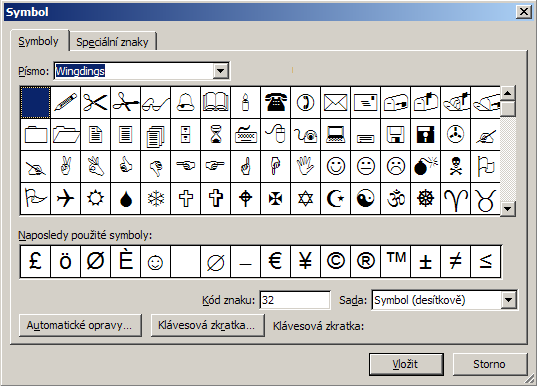
Task: Choose the recently used yen sign
Action: pyautogui.click(x=305, y=261)
